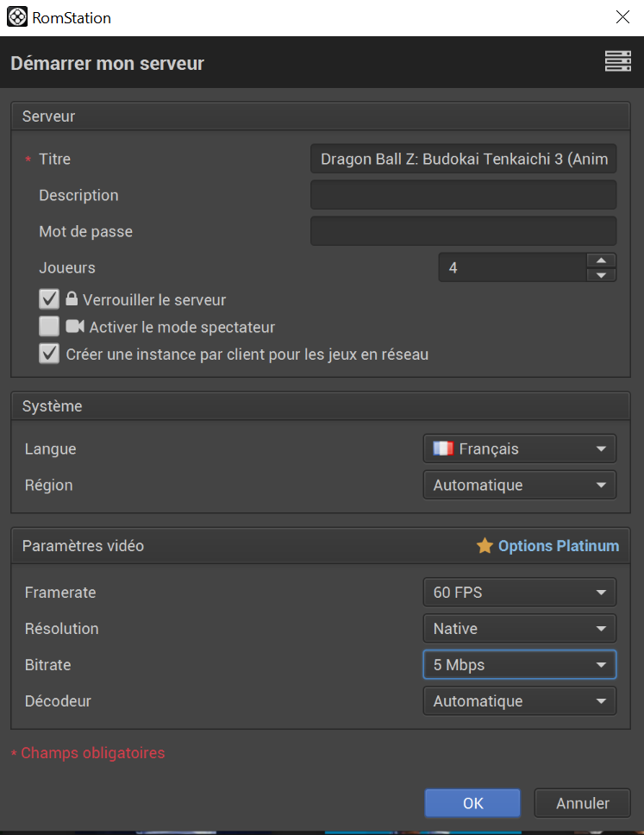Click into the Mot de passe field

coord(463,231)
